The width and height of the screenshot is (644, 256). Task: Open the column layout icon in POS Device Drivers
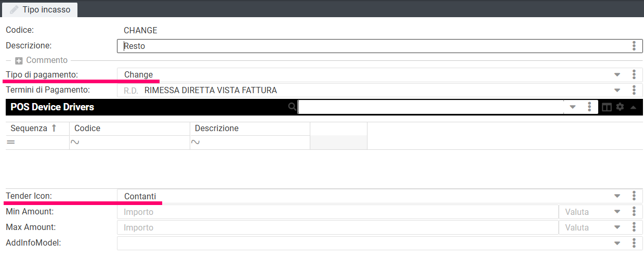coord(607,107)
